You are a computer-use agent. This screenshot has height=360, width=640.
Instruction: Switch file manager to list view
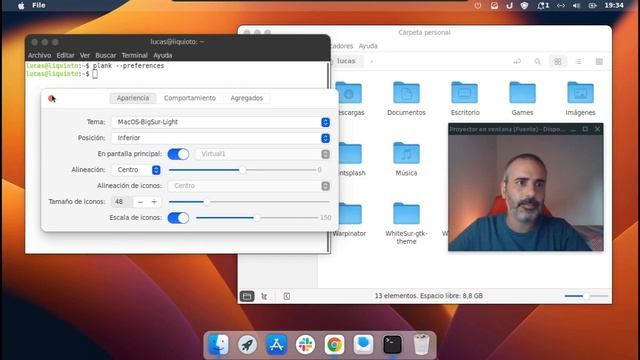point(578,62)
